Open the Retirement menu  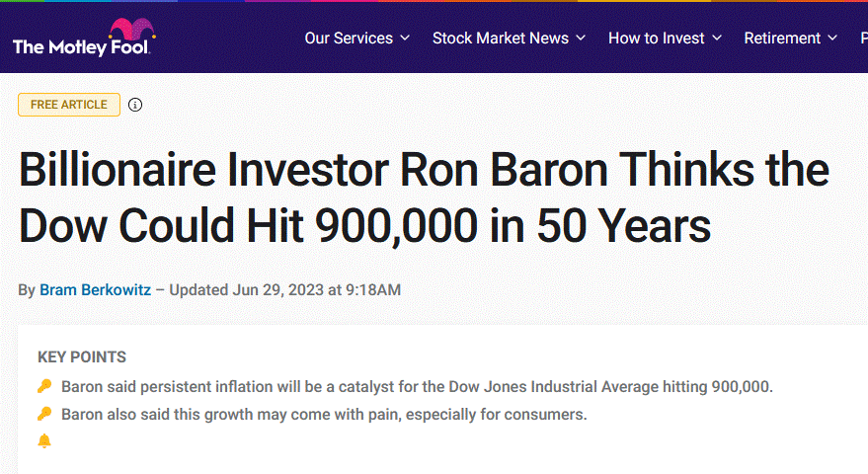click(x=782, y=39)
